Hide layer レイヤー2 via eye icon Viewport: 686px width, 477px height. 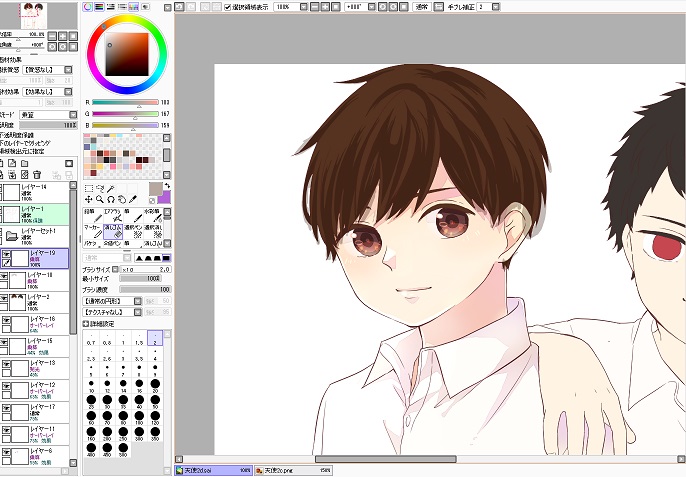tap(4, 298)
